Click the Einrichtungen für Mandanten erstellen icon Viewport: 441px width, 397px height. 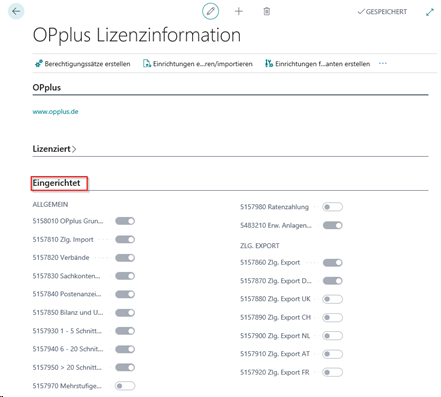pyautogui.click(x=269, y=63)
